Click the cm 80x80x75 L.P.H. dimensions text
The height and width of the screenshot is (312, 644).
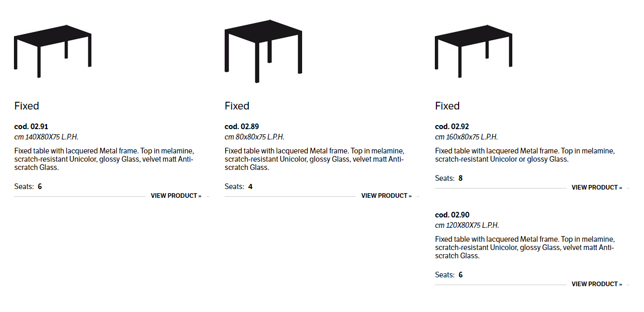(255, 137)
